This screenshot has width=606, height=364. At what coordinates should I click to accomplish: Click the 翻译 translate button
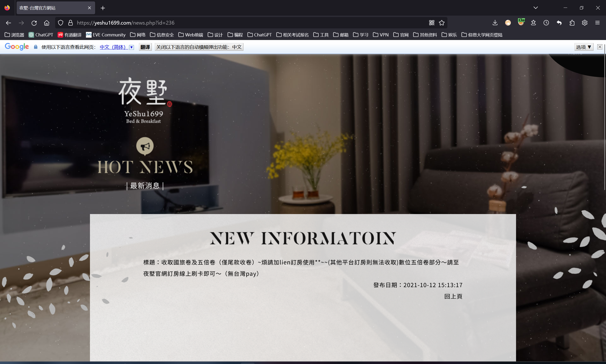[145, 47]
